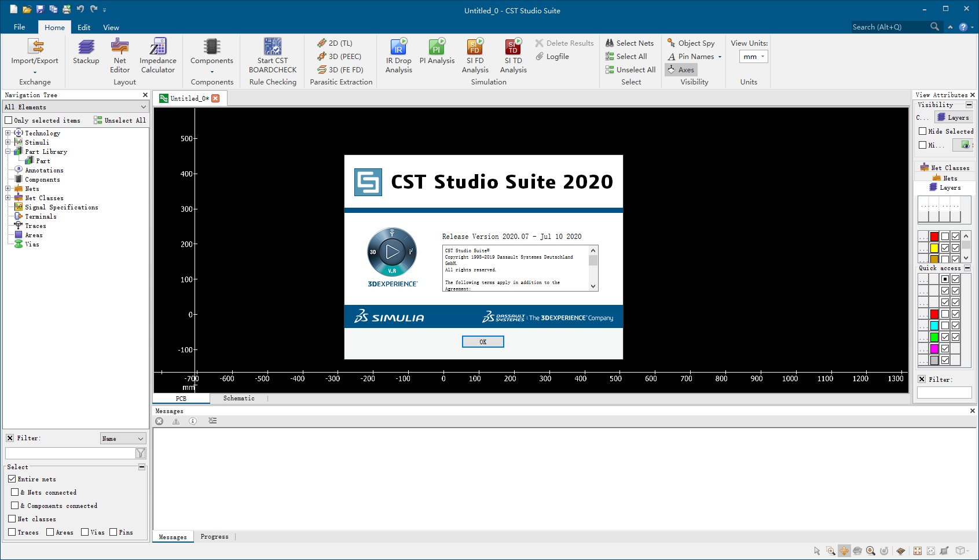Click the magenta quick access color swatch
Screen dimensions: 979x560
[934, 349]
